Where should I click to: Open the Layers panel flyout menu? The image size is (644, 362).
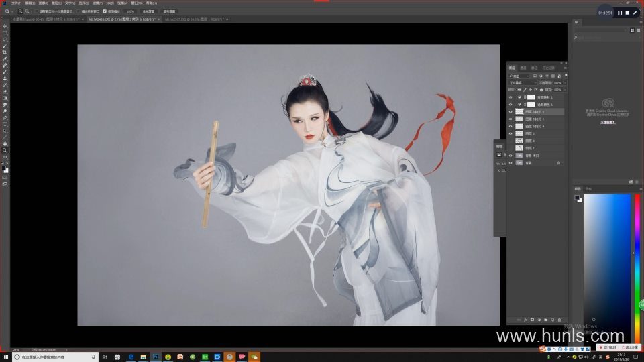click(x=565, y=68)
